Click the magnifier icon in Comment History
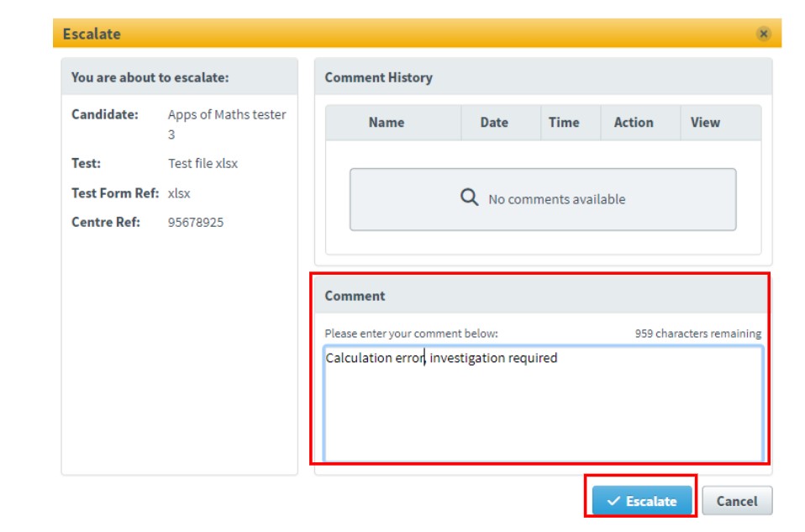Screen dimensions: 805x532 (x=469, y=198)
